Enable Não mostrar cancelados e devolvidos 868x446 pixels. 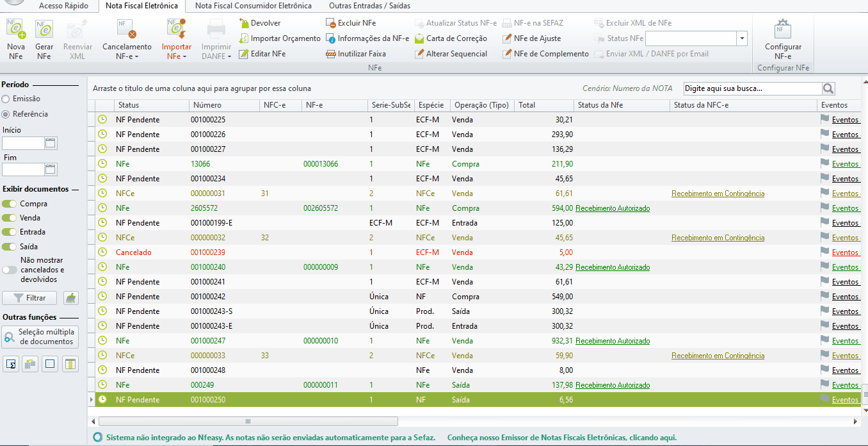point(10,270)
